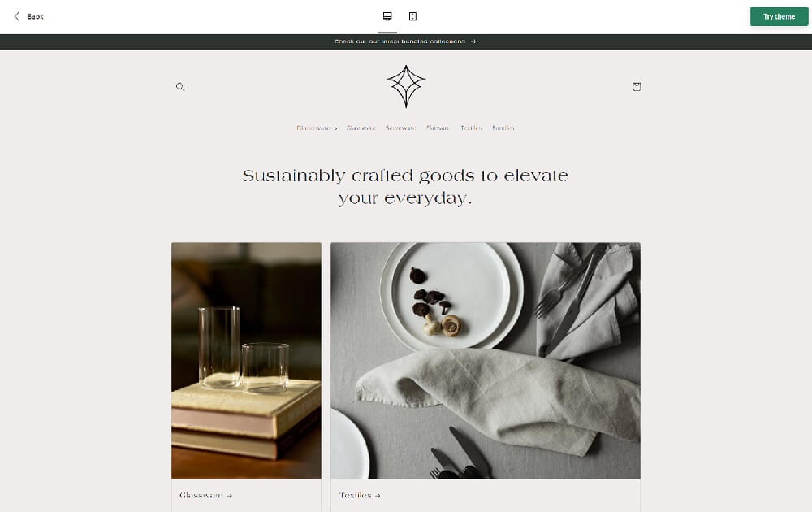Screen dimensions: 812x512
Task: Select Textiles in navigation menu
Action: click(x=471, y=128)
